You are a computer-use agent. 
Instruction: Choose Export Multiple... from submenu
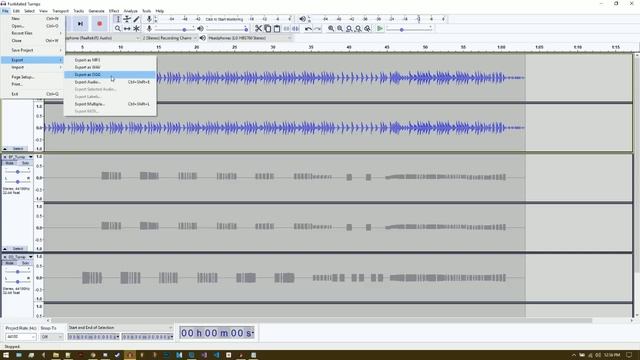coord(110,104)
